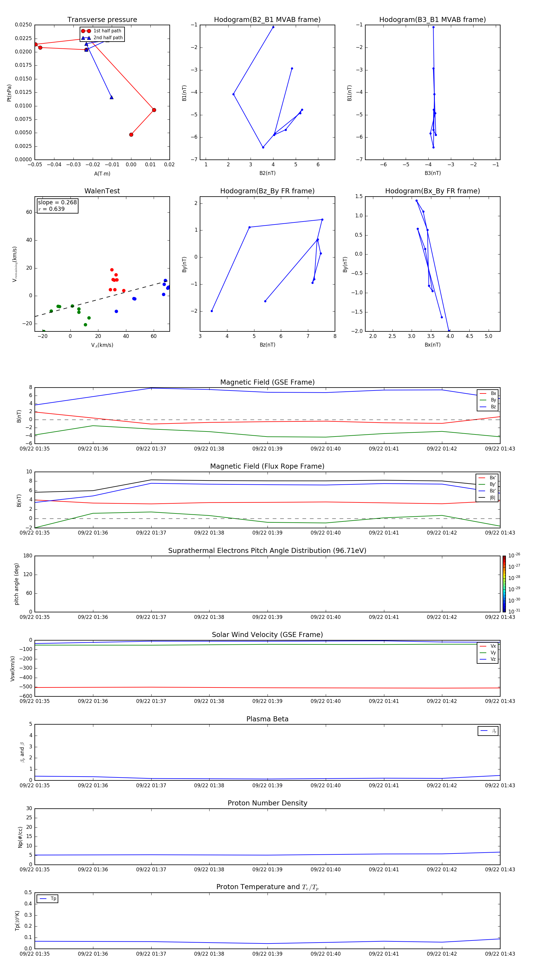Select the 'slope = 0.268' annotation
Image resolution: width=535 pixels, height=980 pixels.
(57, 203)
